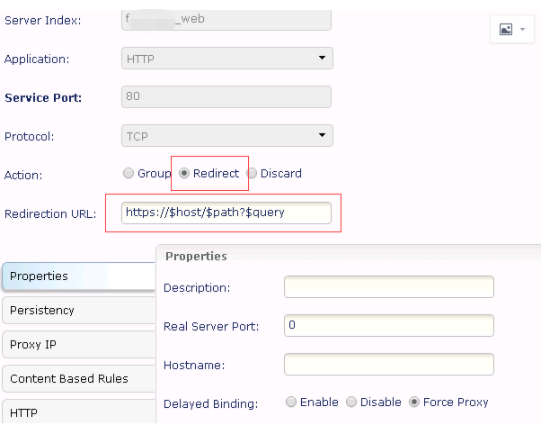Click the Real Server Port field
Image resolution: width=546 pixels, height=427 pixels.
tap(389, 326)
